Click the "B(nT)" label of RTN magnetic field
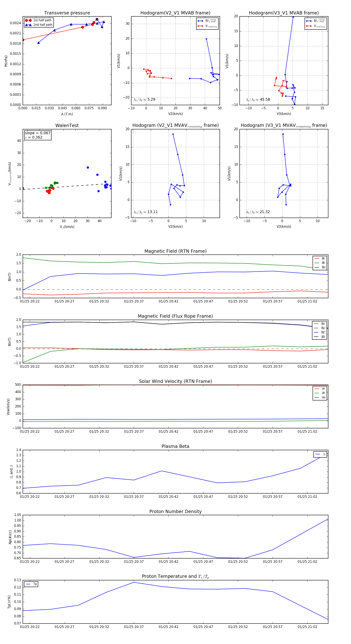Image resolution: width=351 pixels, height=644 pixels. coord(10,277)
